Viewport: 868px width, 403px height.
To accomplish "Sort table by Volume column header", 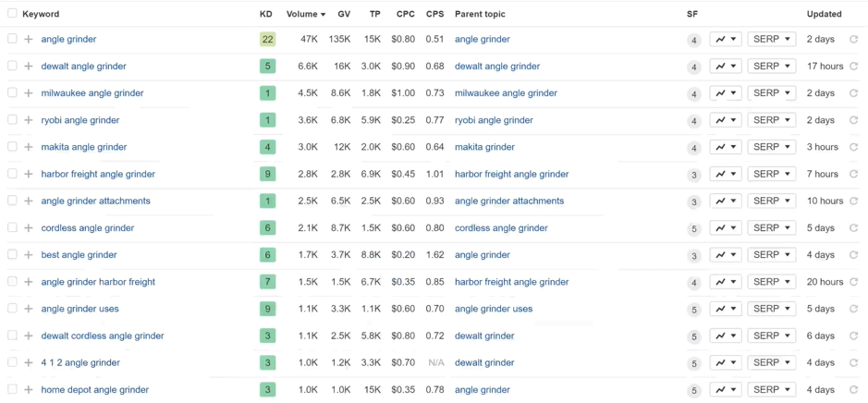I will (306, 14).
